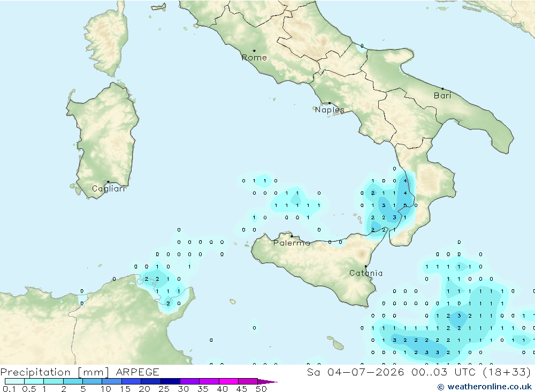Click the 30 legend scale label
The height and width of the screenshot is (392, 535).
click(x=184, y=389)
